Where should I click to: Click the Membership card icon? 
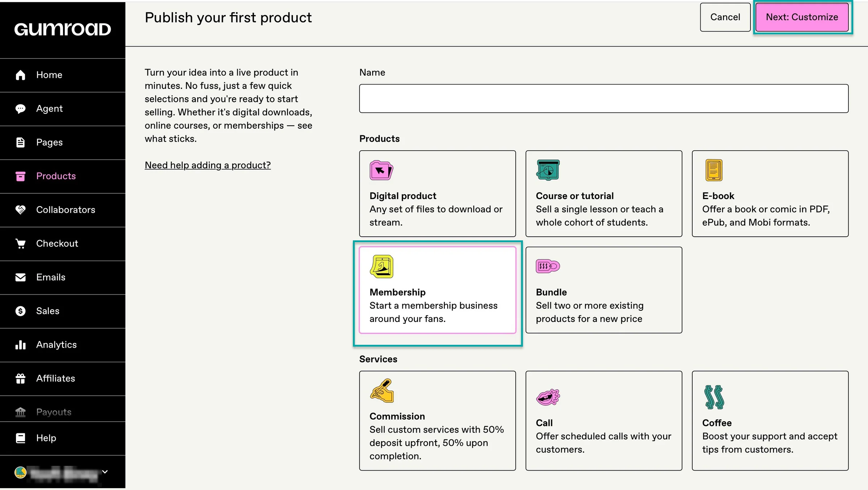(x=381, y=267)
